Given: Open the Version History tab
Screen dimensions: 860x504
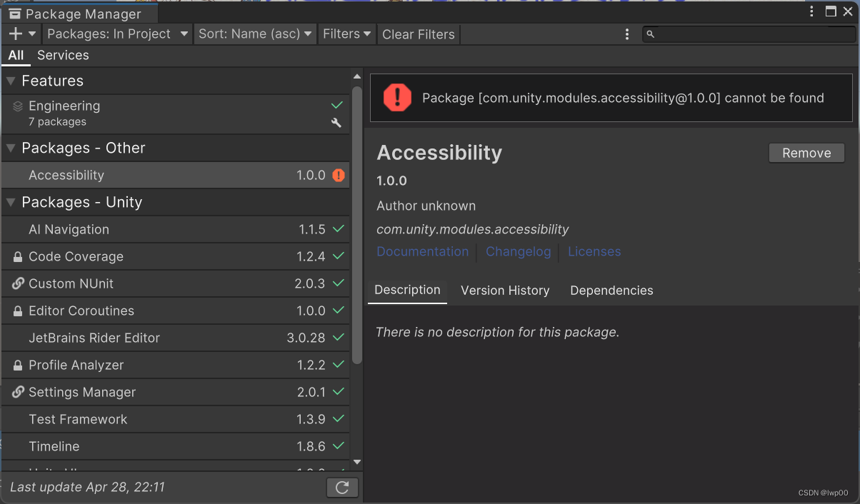Looking at the screenshot, I should click(x=505, y=290).
